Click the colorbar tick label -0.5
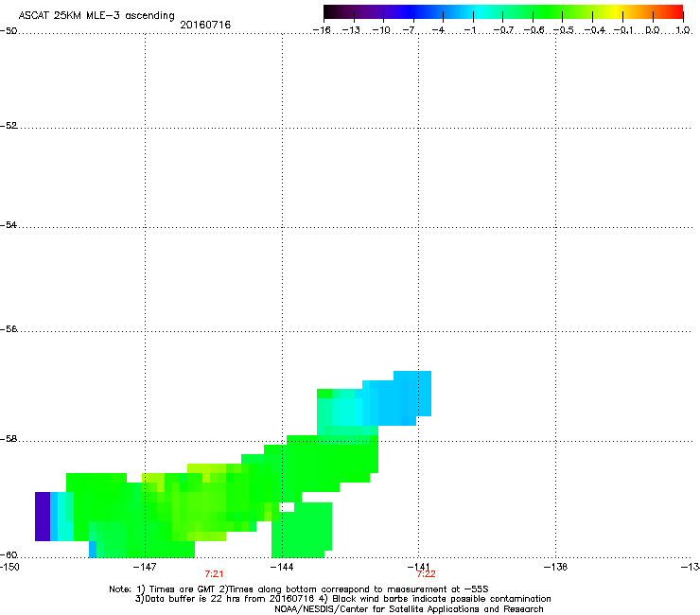The height and width of the screenshot is (615, 700). point(563,30)
